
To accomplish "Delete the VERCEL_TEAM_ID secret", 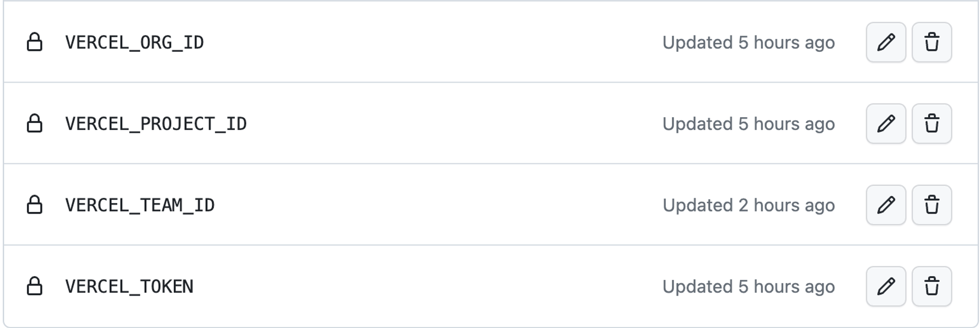I will 932,205.
